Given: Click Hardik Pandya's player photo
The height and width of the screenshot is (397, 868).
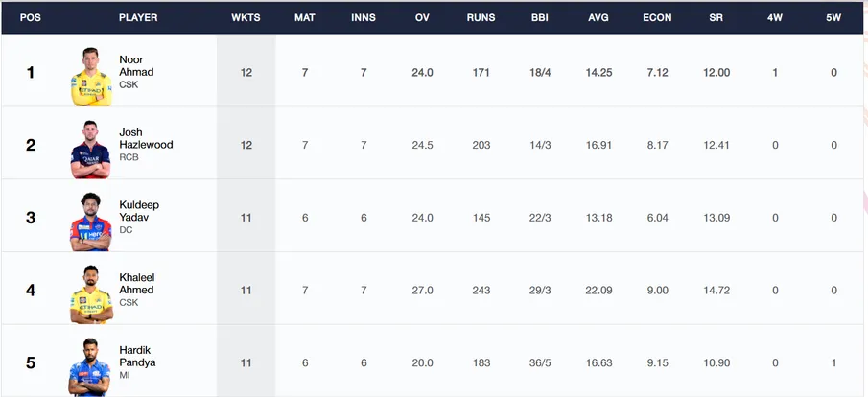Looking at the screenshot, I should pyautogui.click(x=90, y=366).
